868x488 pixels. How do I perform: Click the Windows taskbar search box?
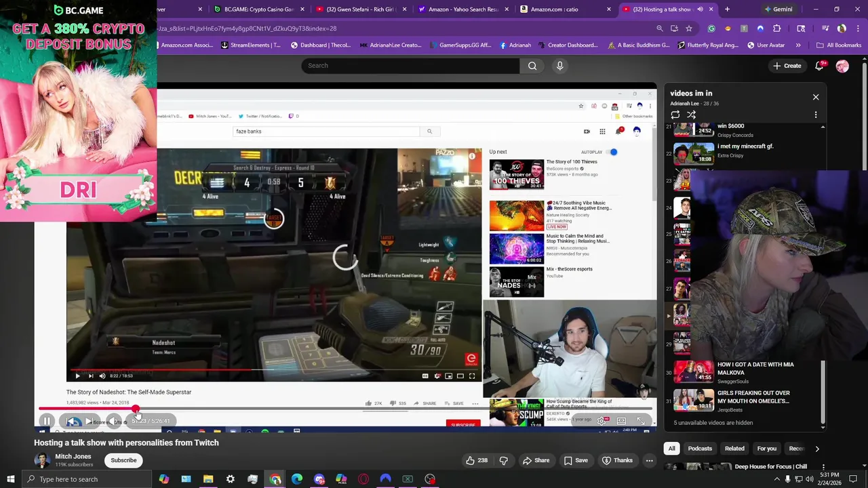click(x=86, y=479)
